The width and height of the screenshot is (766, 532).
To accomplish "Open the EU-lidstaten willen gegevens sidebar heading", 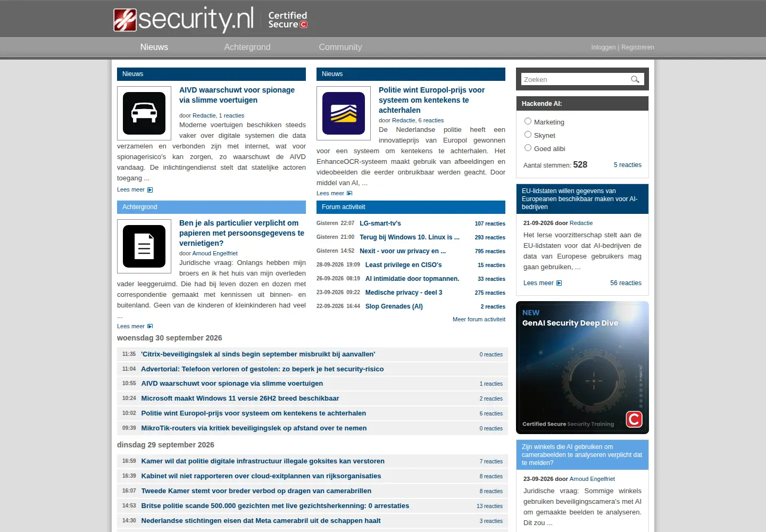I will [582, 199].
